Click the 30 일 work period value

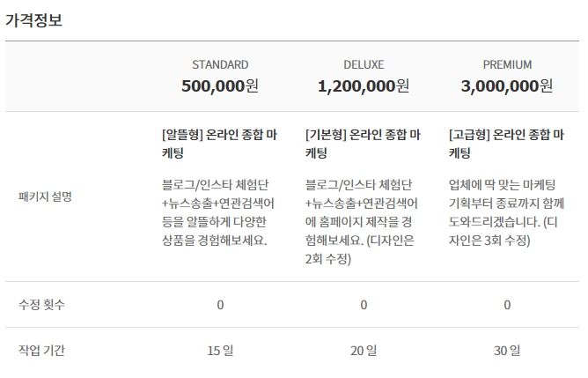[507, 351]
